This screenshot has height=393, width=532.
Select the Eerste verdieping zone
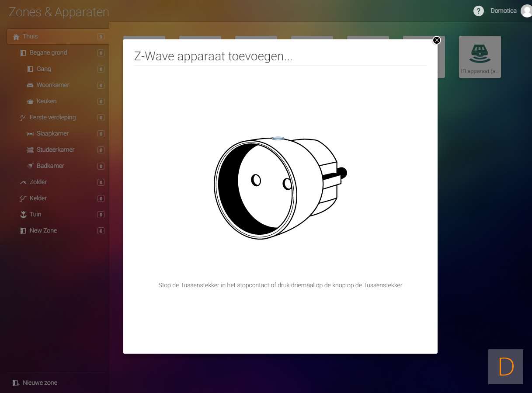(52, 118)
